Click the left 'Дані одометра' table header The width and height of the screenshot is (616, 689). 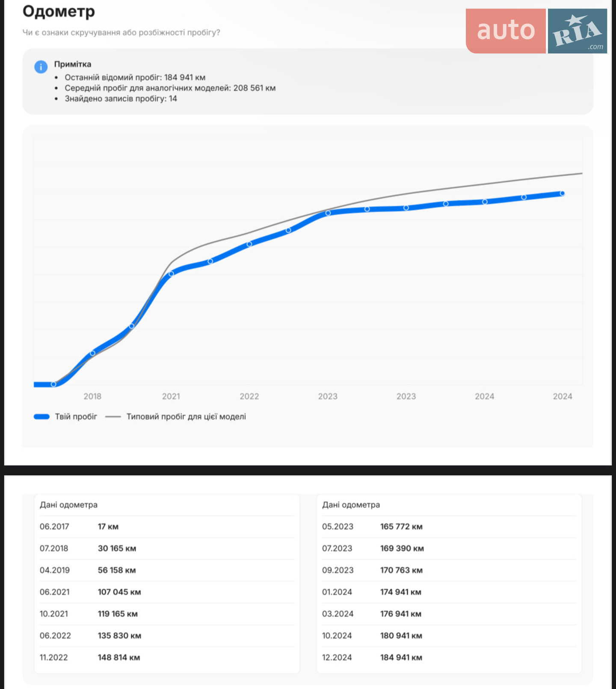pos(68,505)
